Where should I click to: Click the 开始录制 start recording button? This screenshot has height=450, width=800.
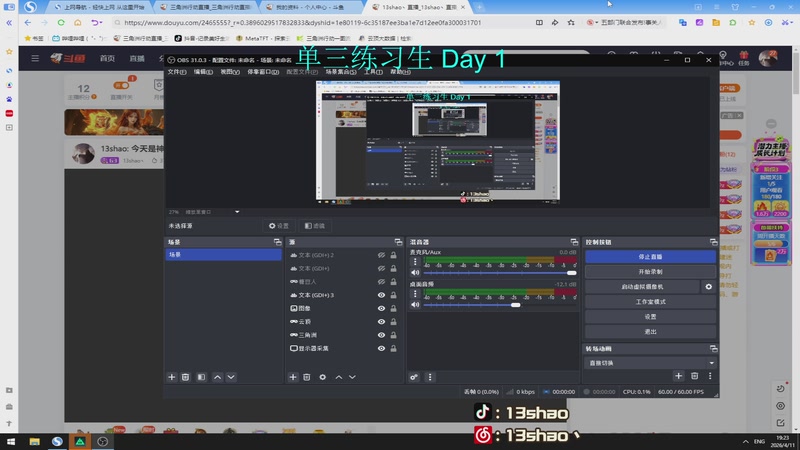[x=650, y=271]
